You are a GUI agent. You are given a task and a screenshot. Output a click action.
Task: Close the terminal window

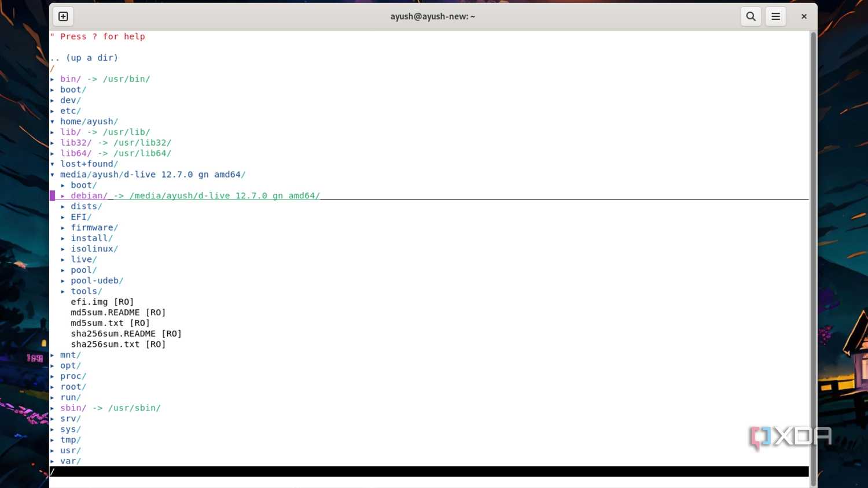[804, 16]
